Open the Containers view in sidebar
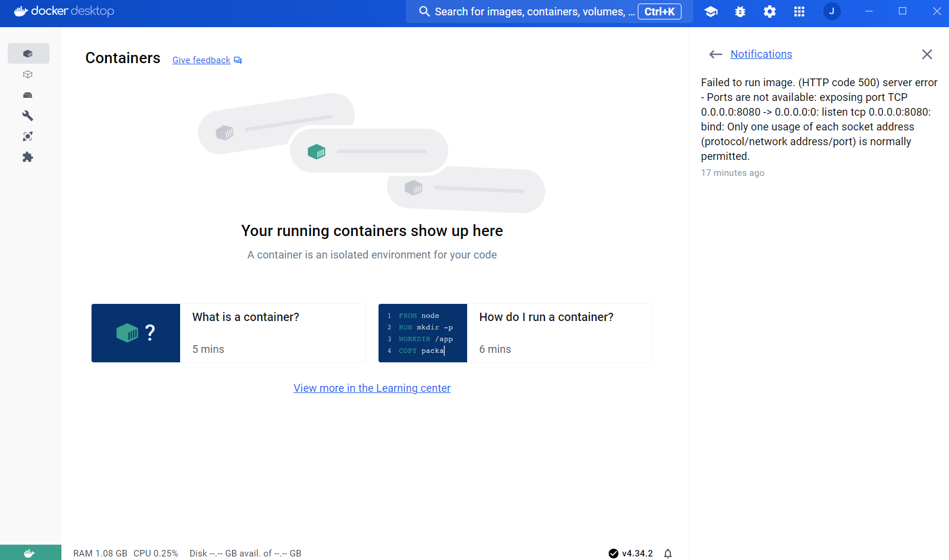This screenshot has height=560, width=949. 28,54
